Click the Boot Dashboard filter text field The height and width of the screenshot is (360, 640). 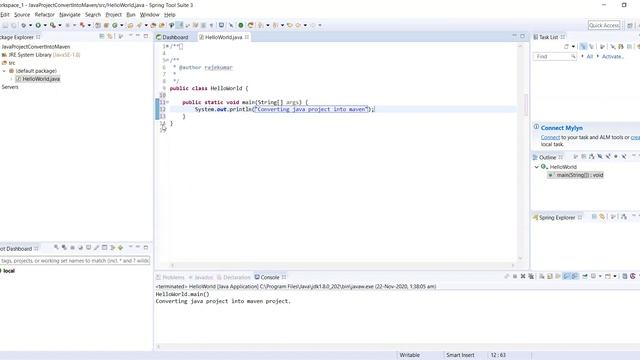[75, 260]
